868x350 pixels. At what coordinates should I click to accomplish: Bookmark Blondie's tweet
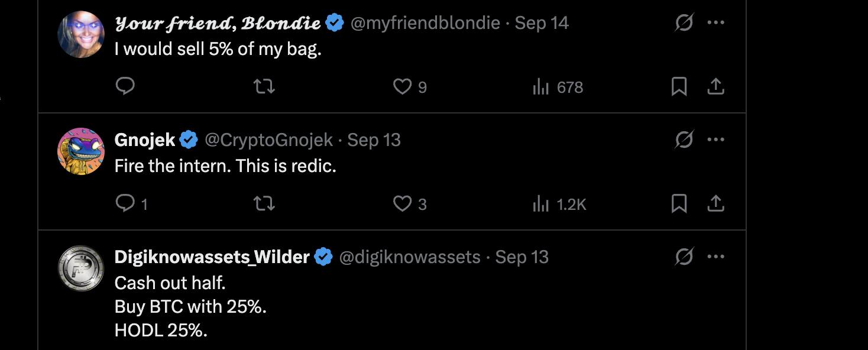tap(679, 87)
